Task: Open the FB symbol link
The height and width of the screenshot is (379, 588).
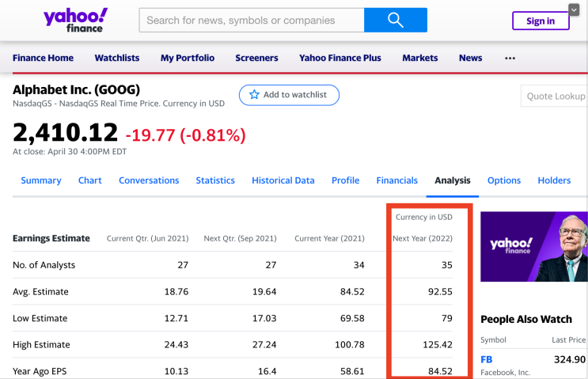Action: (x=487, y=359)
